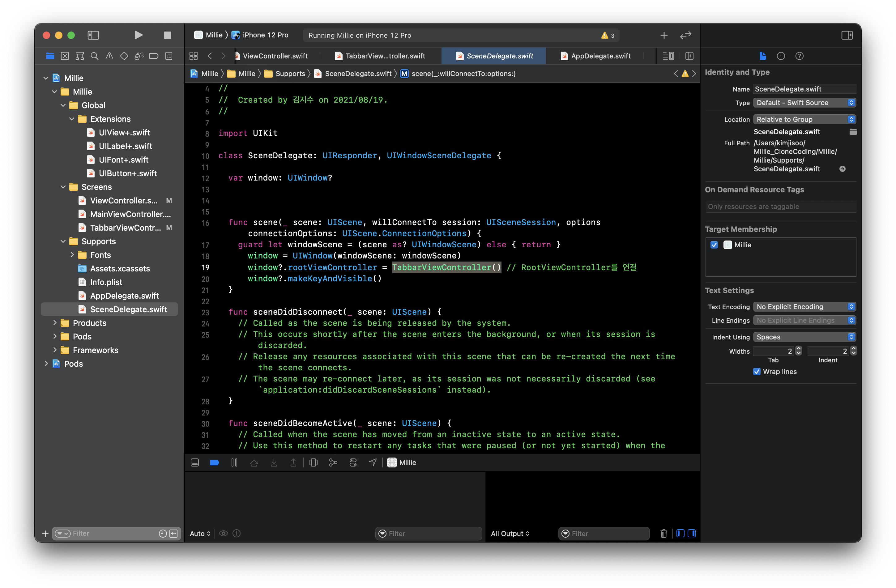Click the Run play button
The width and height of the screenshot is (896, 588).
[x=138, y=35]
